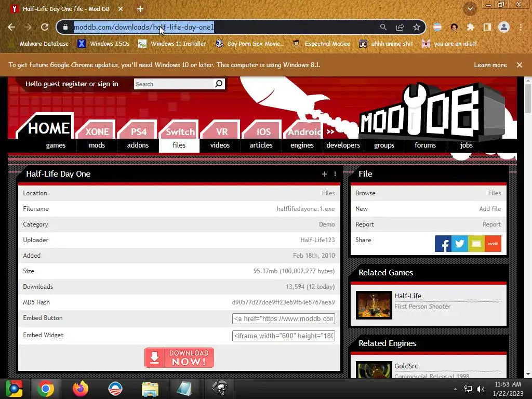
Task: Click the plus icon in Half-Life Day One header
Action: pyautogui.click(x=325, y=174)
